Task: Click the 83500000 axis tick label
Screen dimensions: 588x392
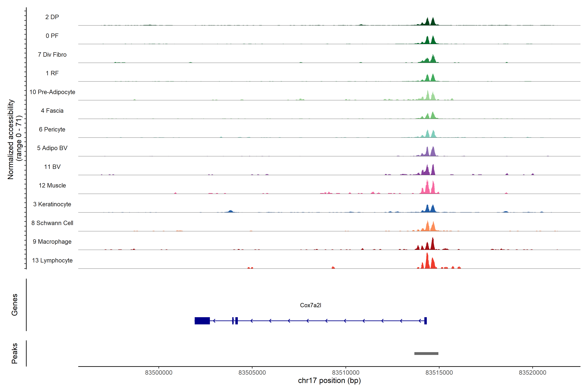Action: (158, 373)
